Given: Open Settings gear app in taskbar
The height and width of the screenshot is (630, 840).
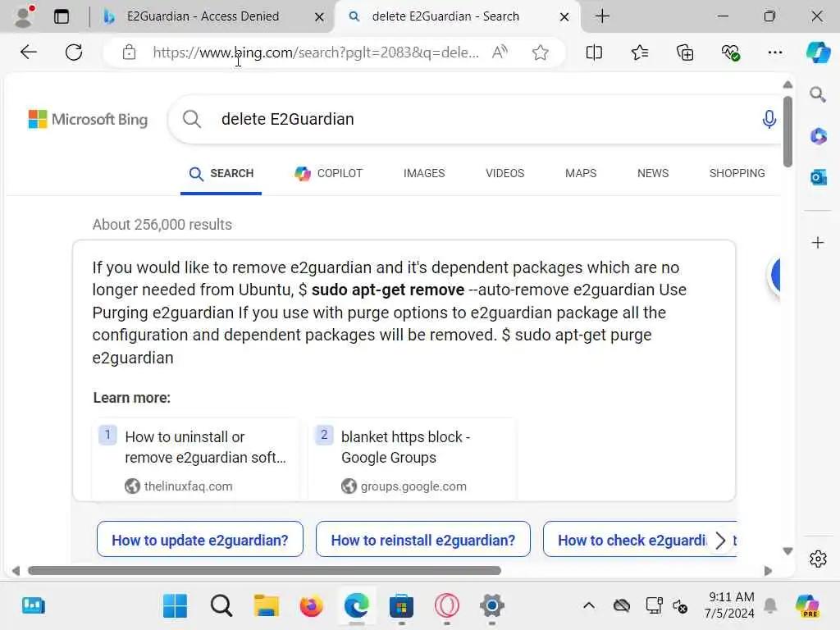Looking at the screenshot, I should point(492,606).
